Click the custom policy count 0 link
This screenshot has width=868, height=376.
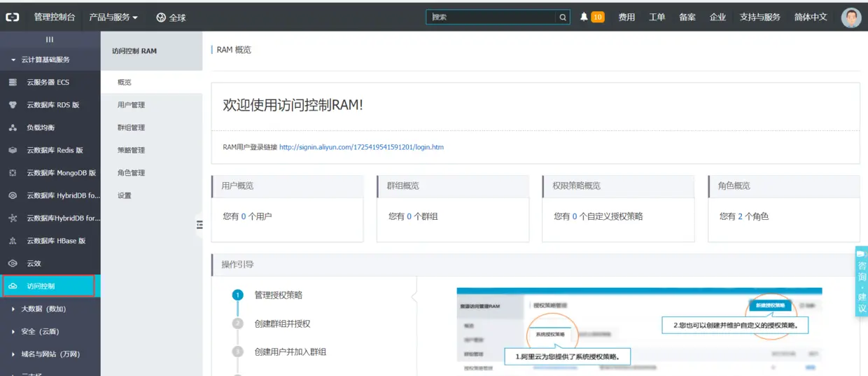(x=575, y=217)
